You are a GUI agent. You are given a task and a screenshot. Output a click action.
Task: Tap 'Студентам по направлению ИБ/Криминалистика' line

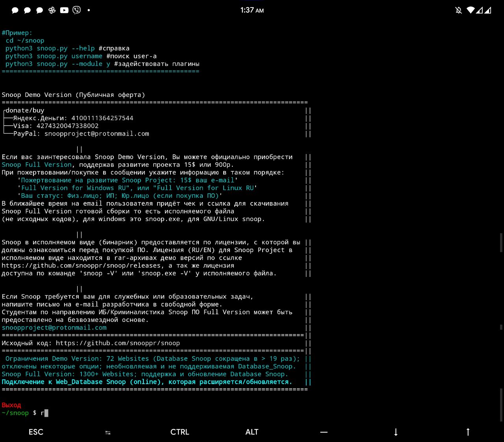coord(147,312)
